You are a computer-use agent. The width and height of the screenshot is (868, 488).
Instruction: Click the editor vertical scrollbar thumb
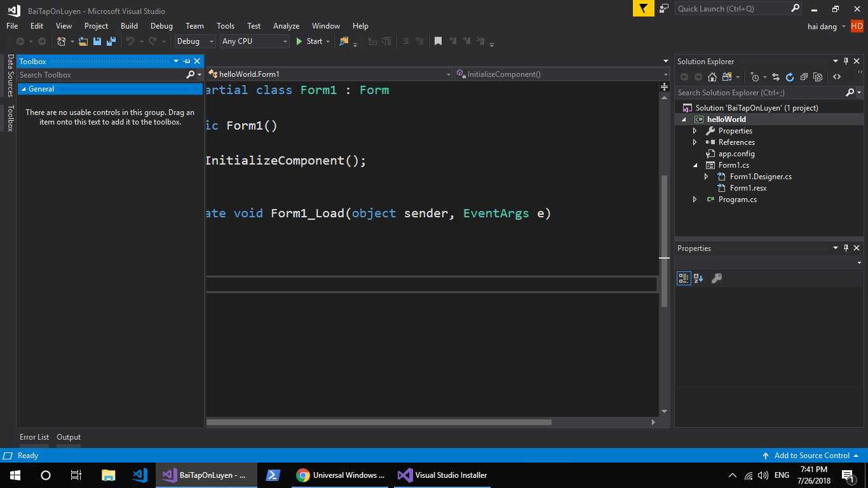pyautogui.click(x=665, y=241)
